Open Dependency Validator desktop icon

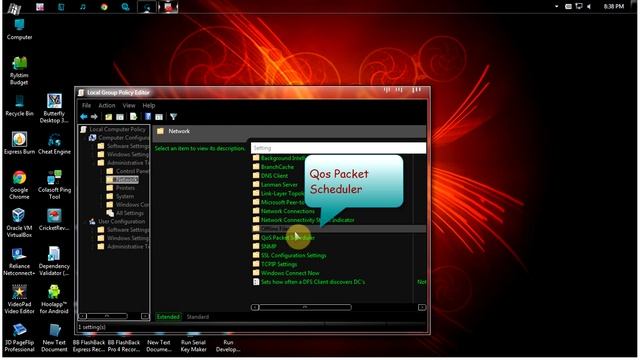(x=54, y=261)
